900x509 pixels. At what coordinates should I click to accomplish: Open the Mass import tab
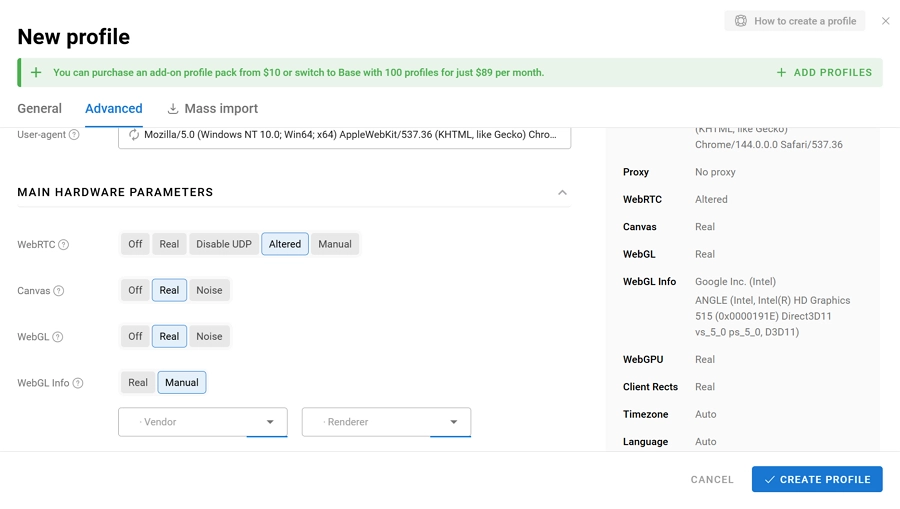pyautogui.click(x=212, y=109)
